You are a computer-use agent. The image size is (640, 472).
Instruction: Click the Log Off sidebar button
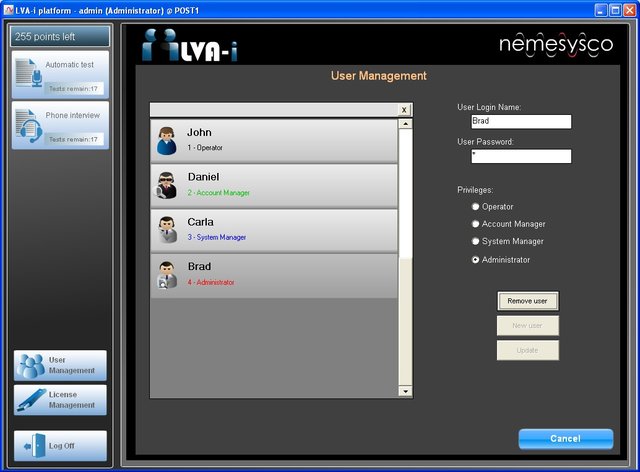point(60,446)
